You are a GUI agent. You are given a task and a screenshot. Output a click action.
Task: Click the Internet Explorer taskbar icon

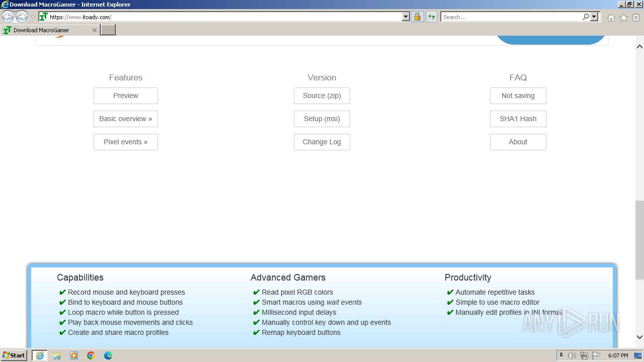click(x=40, y=355)
